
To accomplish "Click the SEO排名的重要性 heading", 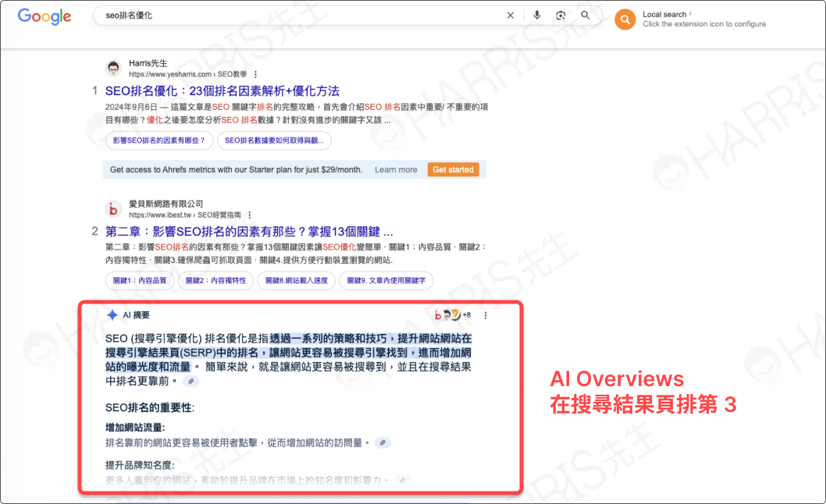I will click(x=150, y=407).
